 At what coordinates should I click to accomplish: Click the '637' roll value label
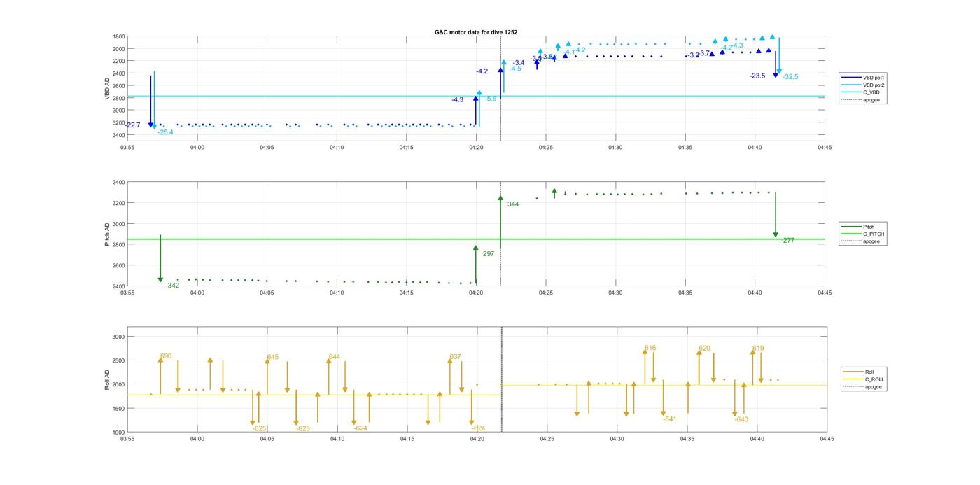pyautogui.click(x=455, y=357)
